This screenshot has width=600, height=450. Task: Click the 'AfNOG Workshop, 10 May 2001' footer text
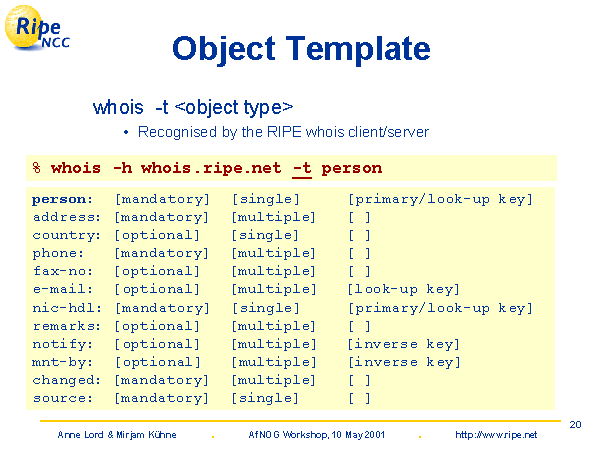coord(316,435)
